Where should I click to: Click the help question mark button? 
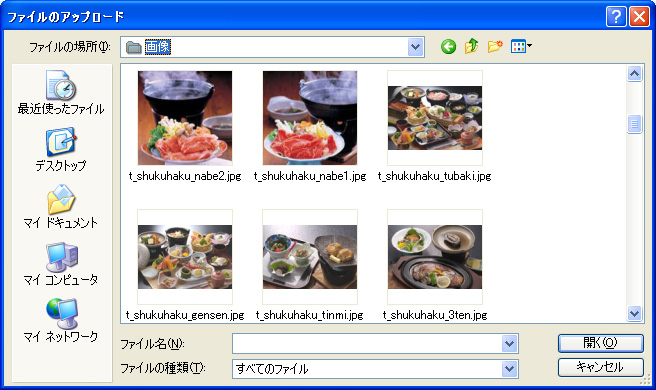(615, 17)
